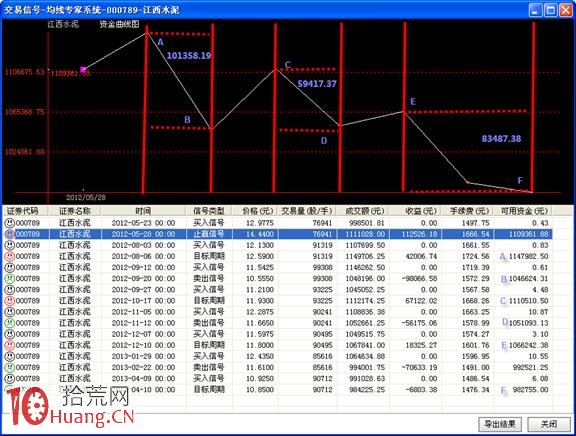The width and height of the screenshot is (576, 436).
Task: Click available funds cell 1066242.38
Action: click(x=528, y=345)
